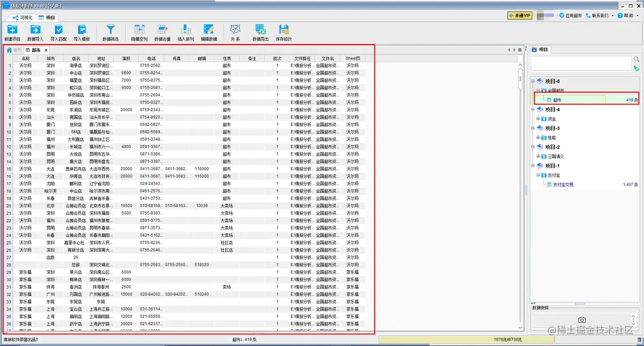The width and height of the screenshot is (644, 346).
Task: Click the 超市: 419 条 status bar text
Action: (x=244, y=340)
